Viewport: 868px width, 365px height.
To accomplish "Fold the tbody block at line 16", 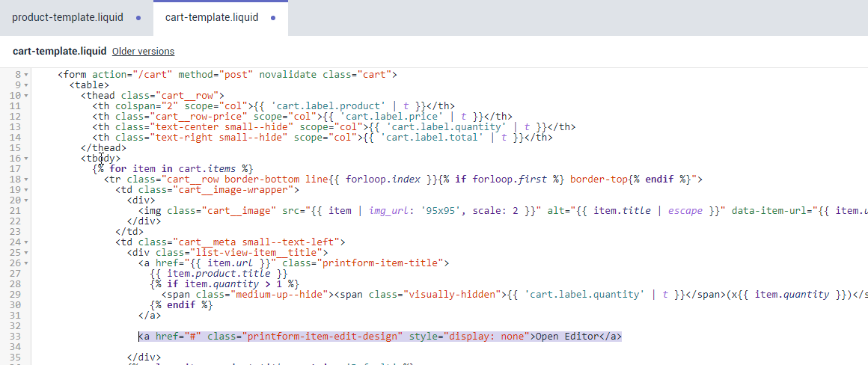I will click(x=27, y=159).
